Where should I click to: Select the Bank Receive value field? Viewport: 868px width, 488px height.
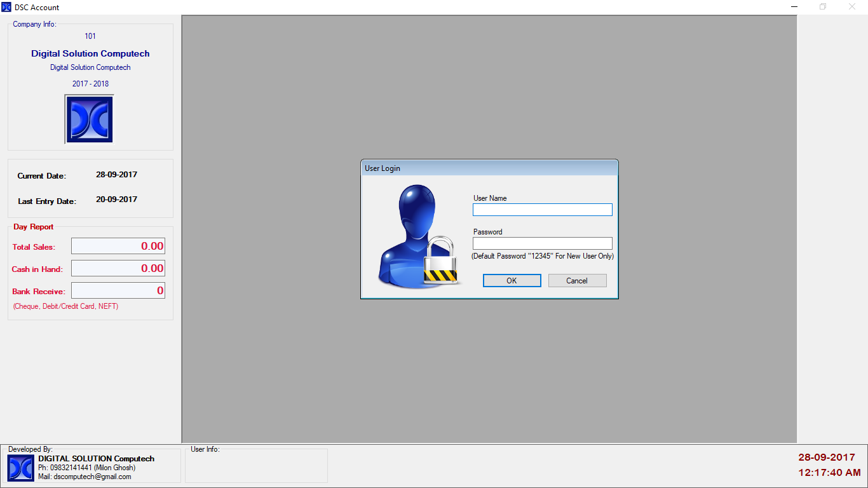pos(118,290)
